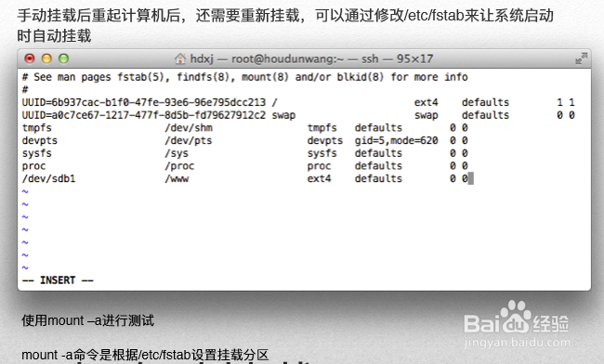
Task: Click the '/www' mount point
Action: click(177, 178)
